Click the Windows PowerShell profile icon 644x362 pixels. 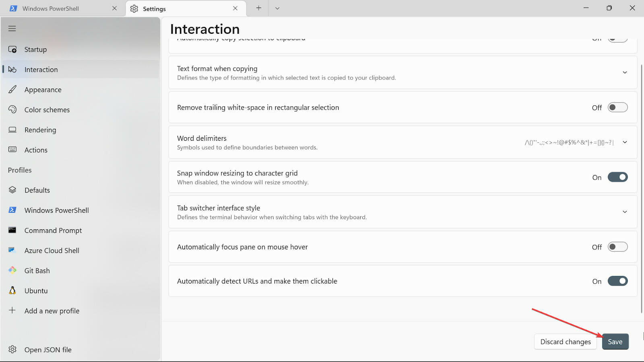click(x=12, y=210)
